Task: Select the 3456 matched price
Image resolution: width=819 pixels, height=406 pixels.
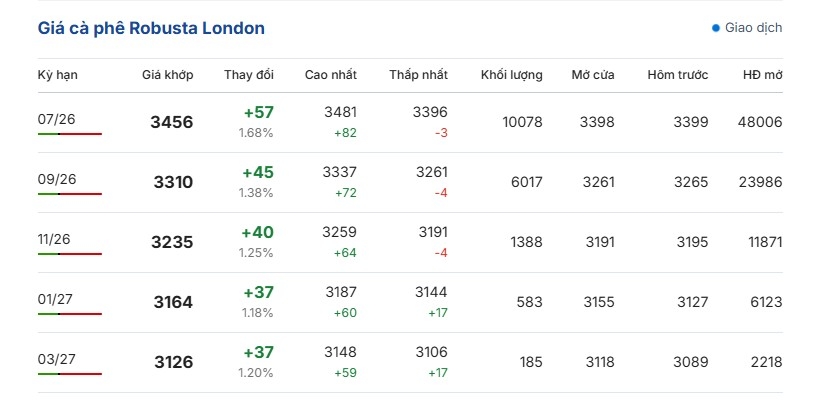Action: (x=172, y=122)
